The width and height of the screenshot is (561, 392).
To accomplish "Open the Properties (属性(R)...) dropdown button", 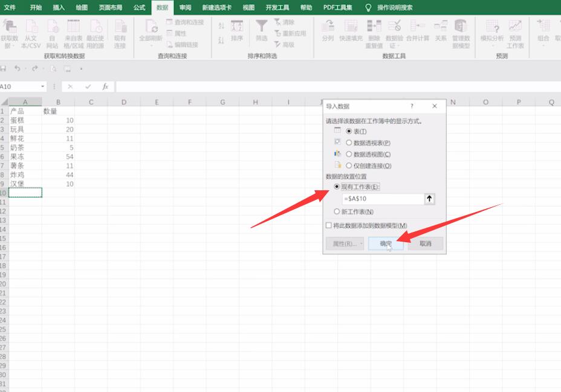I will [345, 243].
